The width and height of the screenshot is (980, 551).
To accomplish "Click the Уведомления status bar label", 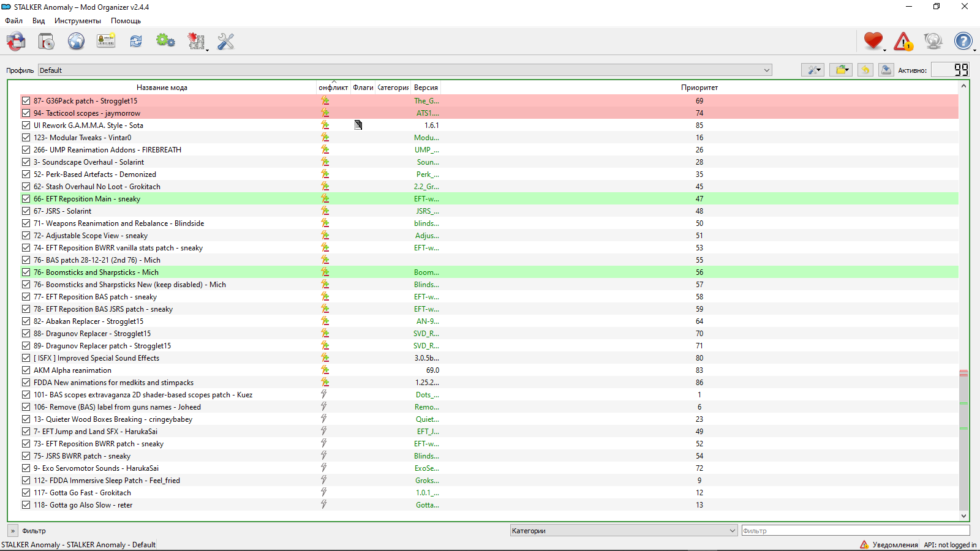I will 895,544.
